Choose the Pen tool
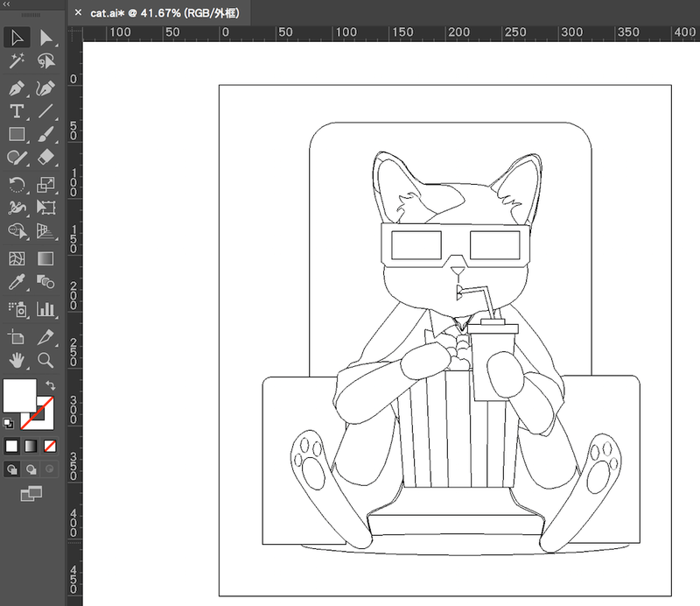The height and width of the screenshot is (606, 700). click(16, 88)
